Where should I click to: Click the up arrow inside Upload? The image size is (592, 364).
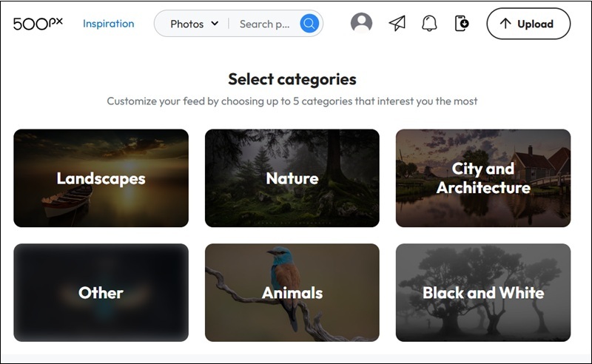pos(505,24)
